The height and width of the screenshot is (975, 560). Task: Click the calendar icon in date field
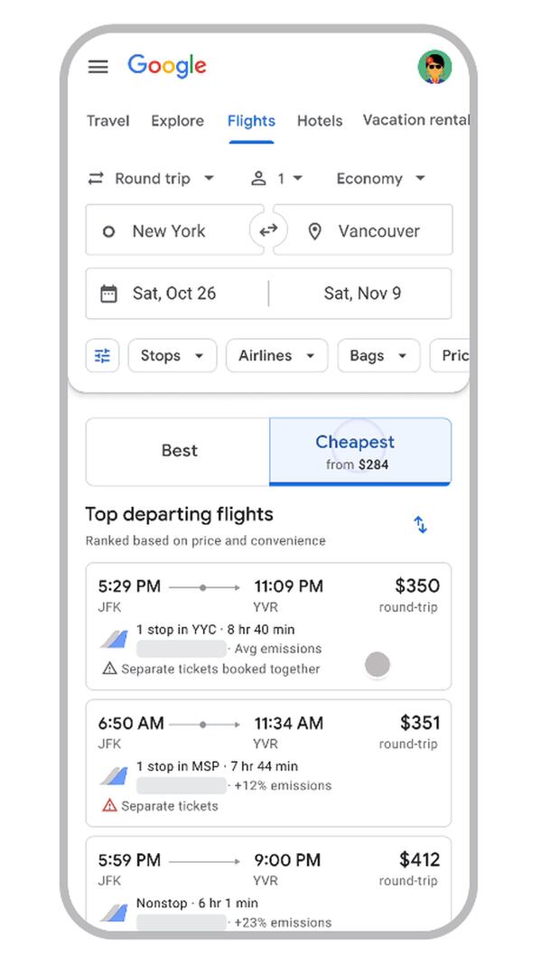click(108, 293)
